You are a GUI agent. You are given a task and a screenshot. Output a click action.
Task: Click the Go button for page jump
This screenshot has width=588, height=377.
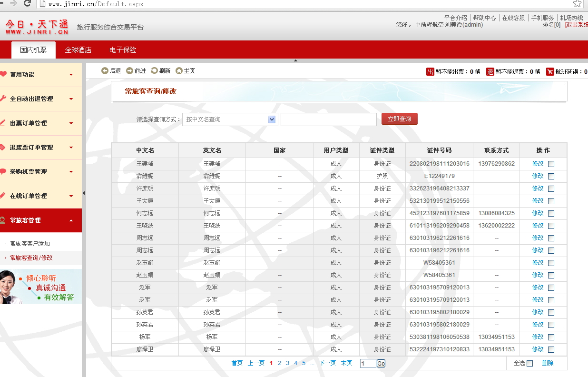tap(381, 364)
